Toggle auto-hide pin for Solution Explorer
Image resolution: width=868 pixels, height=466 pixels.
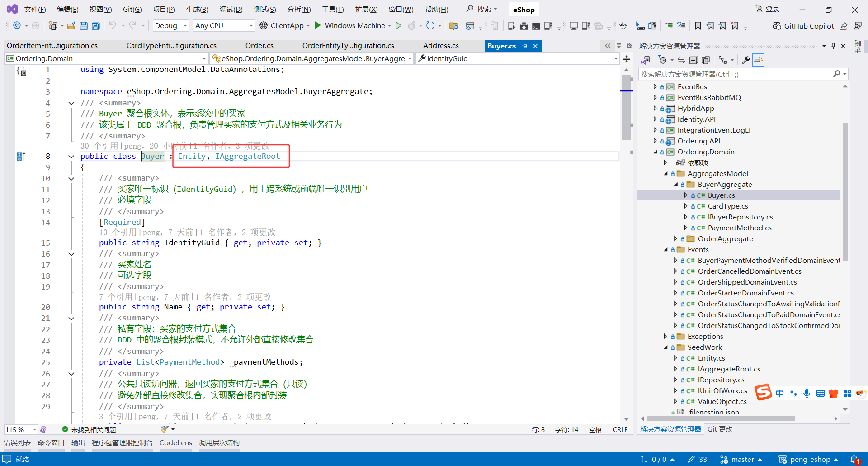(x=833, y=46)
